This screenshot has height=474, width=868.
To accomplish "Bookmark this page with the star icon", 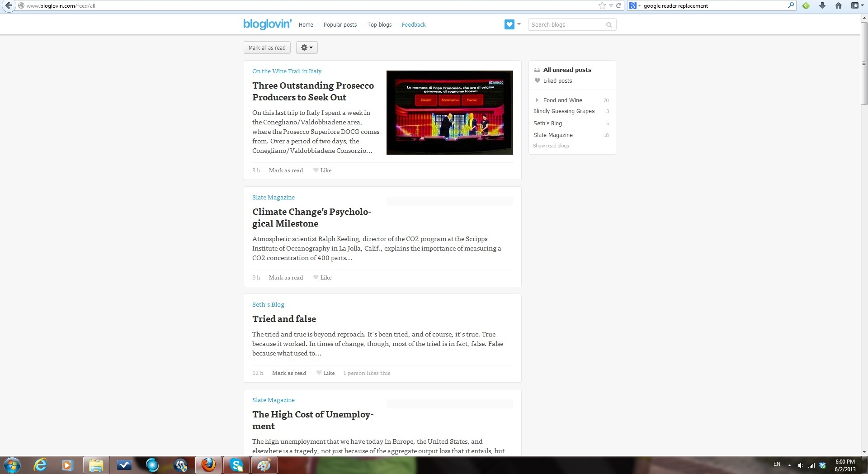I will click(x=602, y=5).
